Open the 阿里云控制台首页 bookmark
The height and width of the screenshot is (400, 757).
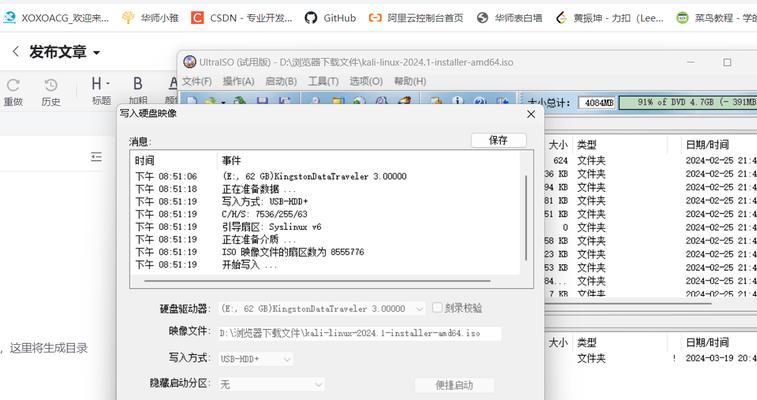coord(416,18)
